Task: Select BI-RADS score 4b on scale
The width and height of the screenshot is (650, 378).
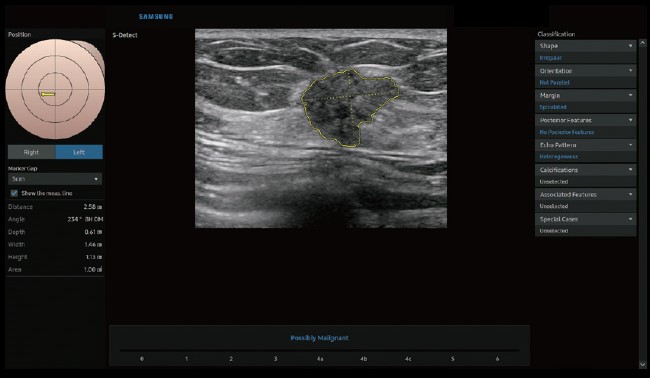Action: [x=364, y=359]
